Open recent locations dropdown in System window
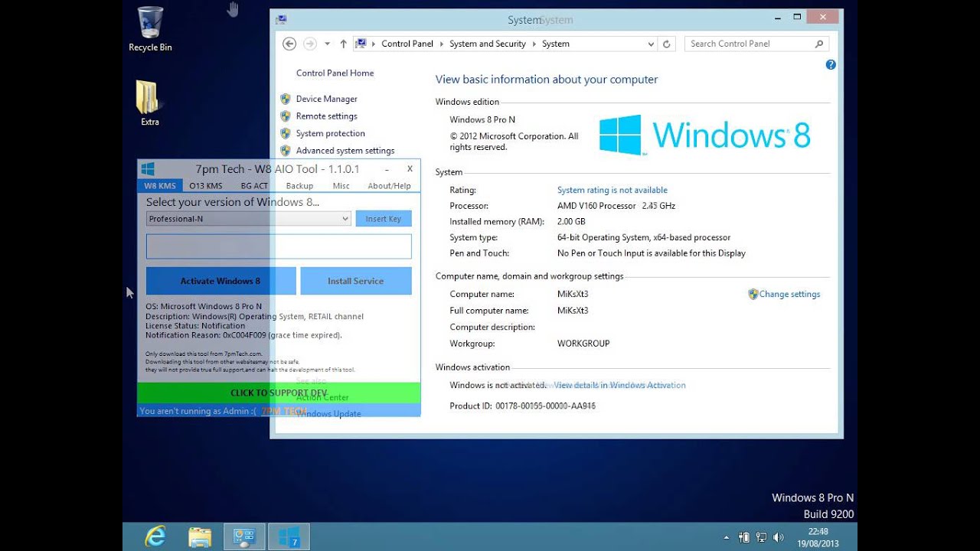The height and width of the screenshot is (551, 980). coord(327,44)
